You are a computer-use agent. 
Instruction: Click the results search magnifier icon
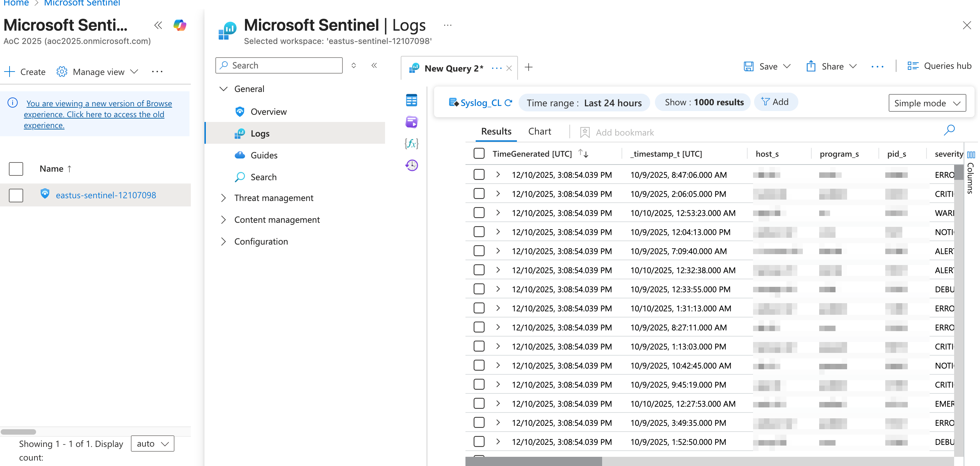949,130
